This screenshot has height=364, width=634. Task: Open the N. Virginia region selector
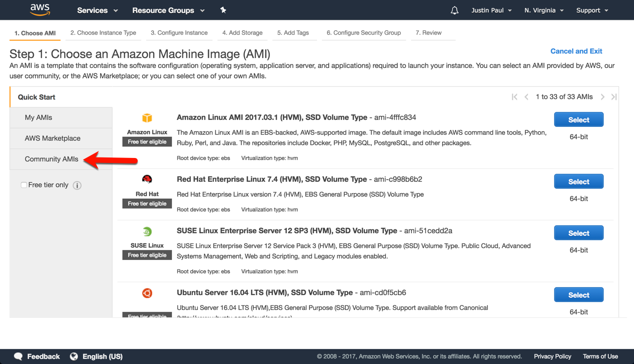[544, 10]
